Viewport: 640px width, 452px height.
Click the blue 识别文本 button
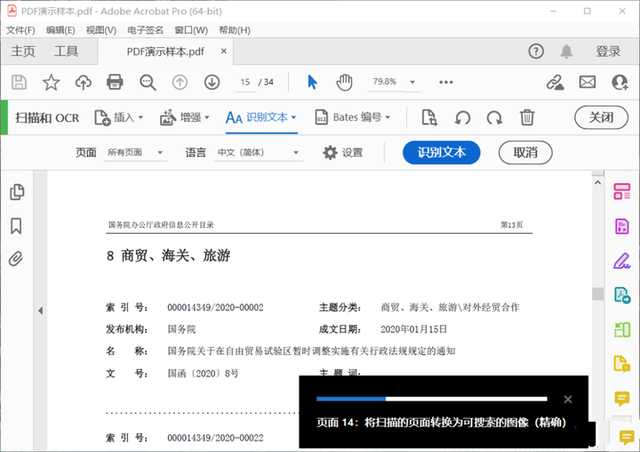[441, 153]
